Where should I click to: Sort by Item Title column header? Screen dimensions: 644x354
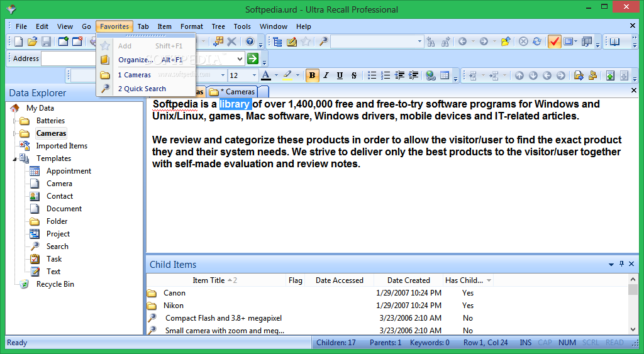[215, 280]
